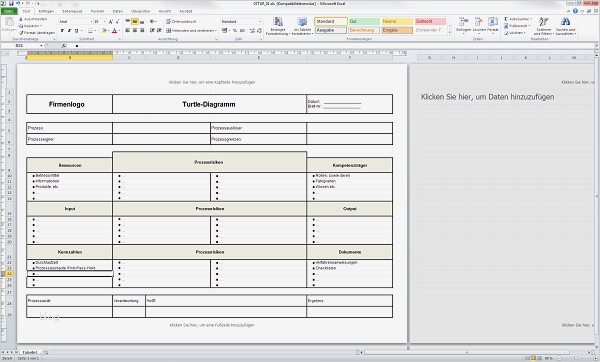The height and width of the screenshot is (362, 600).
Task: Open the font name dropdown (Arial)
Action: tap(91, 22)
